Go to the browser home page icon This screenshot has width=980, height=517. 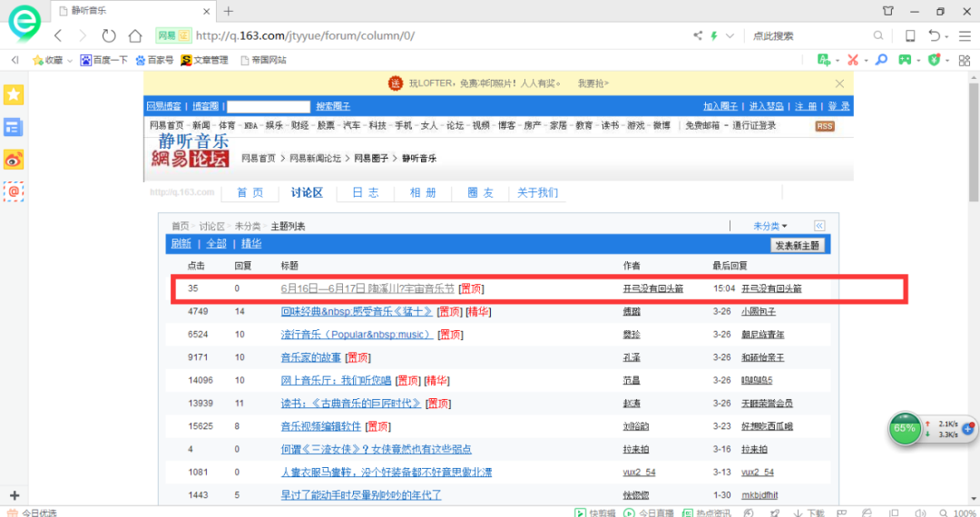135,35
